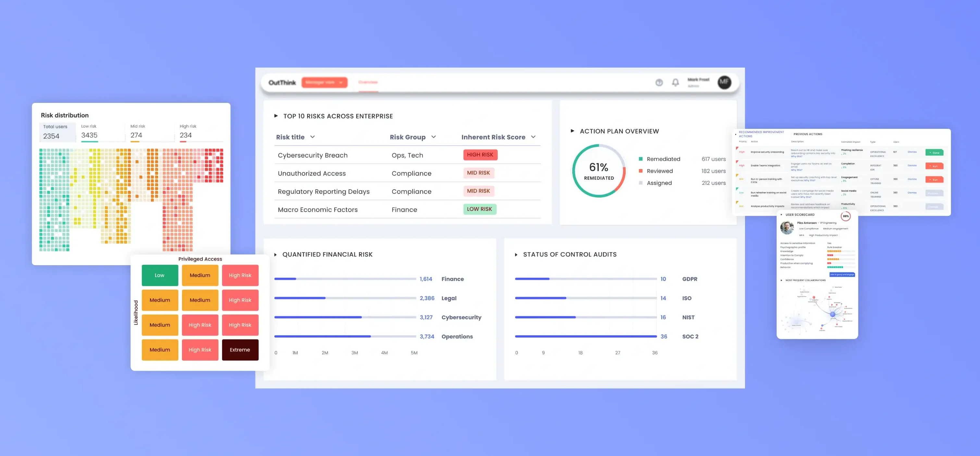Toggle the Reviewed legend item

click(659, 171)
